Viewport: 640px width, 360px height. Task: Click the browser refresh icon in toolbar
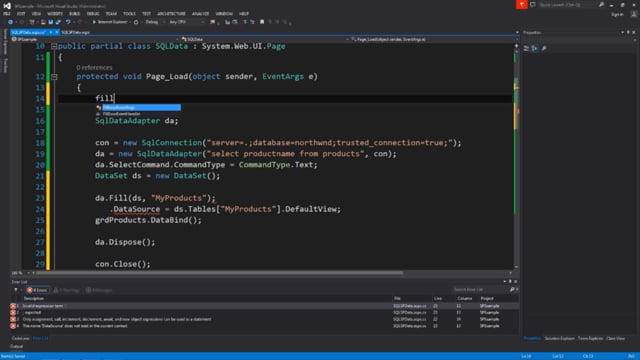(x=136, y=22)
